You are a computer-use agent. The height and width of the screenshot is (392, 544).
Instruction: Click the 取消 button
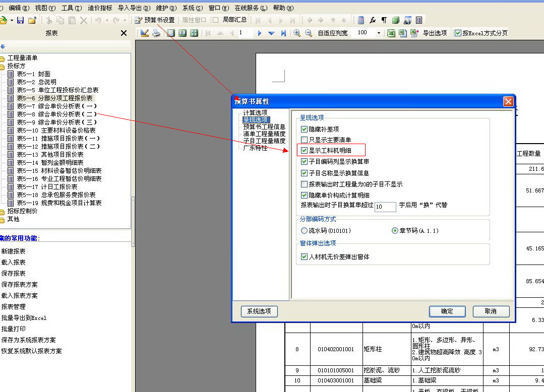tap(491, 311)
